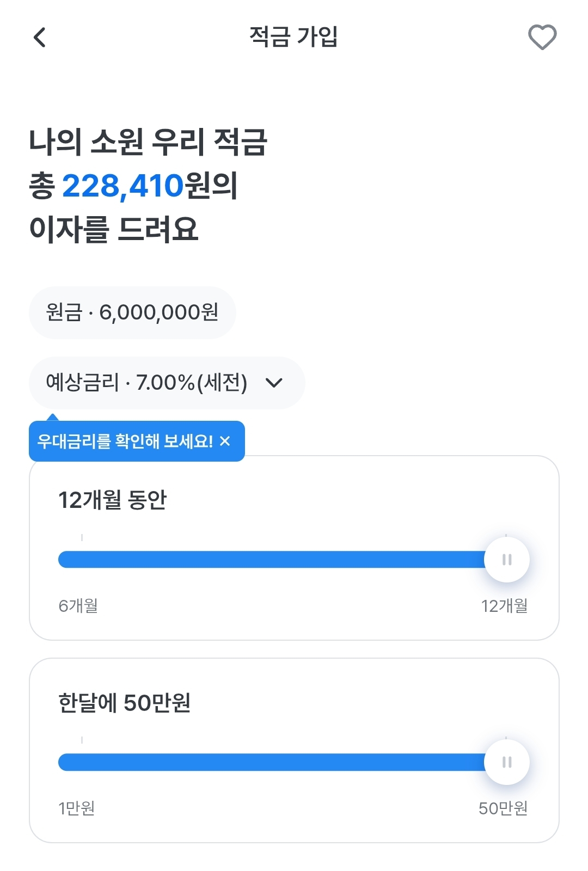Tap the 우대금리를 확인해 보세요 tooltip text
This screenshot has height=871, width=588.
(125, 441)
